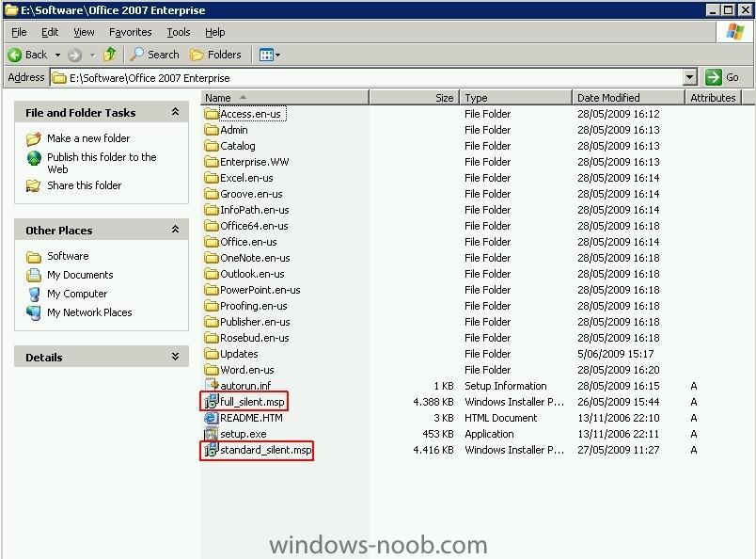
Task: Open the File menu
Action: [19, 32]
